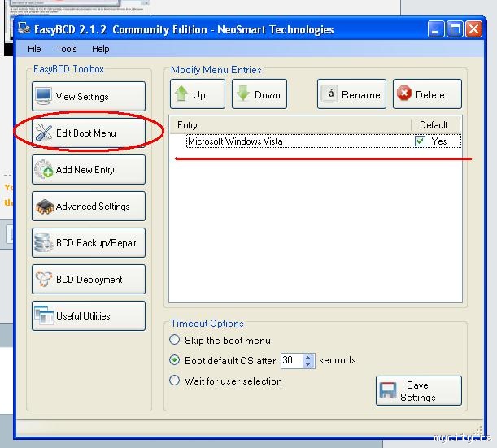Screen dimensions: 497x448
Task: Rename the selected boot entry
Action: click(351, 94)
